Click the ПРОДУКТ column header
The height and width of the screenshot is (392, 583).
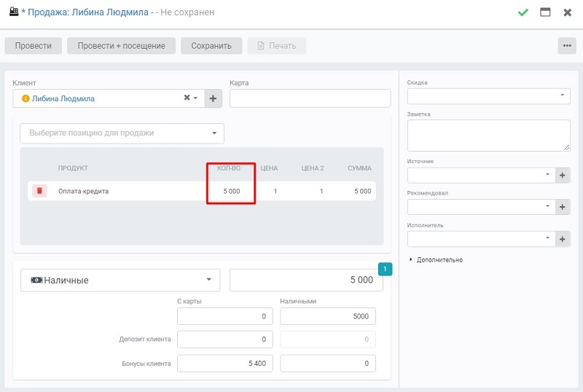[x=73, y=168]
